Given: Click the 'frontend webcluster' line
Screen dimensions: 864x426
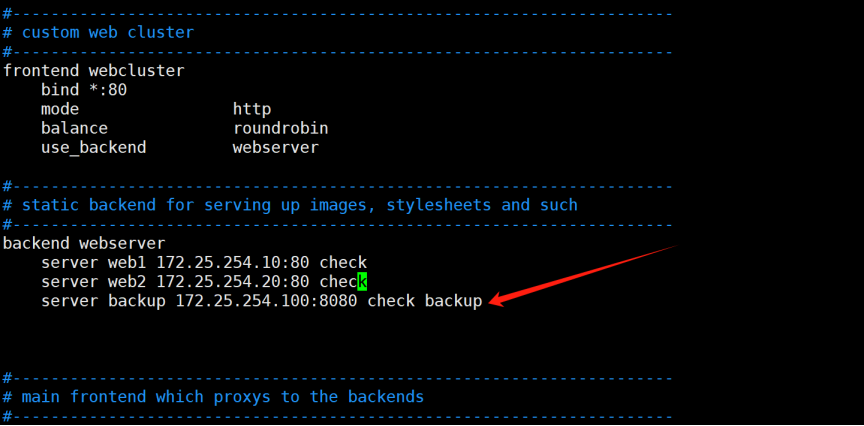Looking at the screenshot, I should [x=94, y=71].
